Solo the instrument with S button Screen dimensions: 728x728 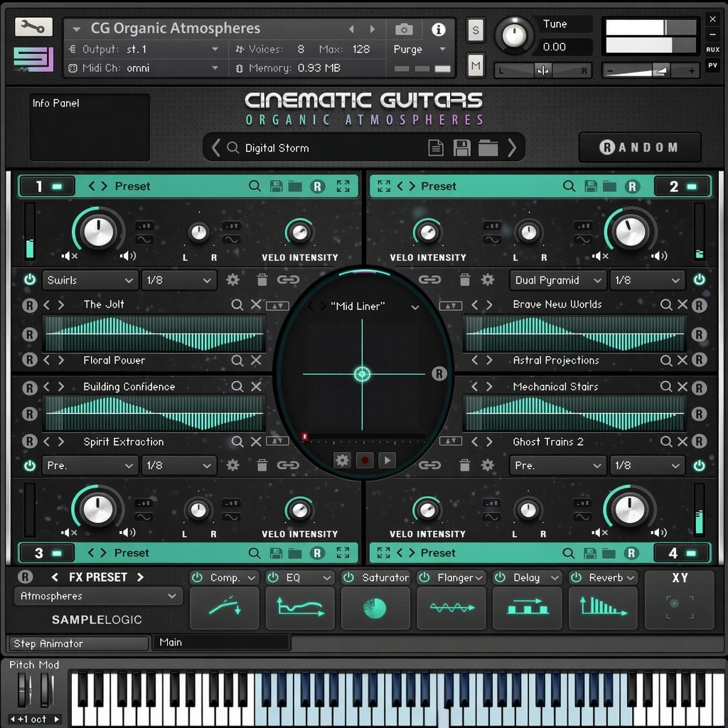tap(476, 31)
